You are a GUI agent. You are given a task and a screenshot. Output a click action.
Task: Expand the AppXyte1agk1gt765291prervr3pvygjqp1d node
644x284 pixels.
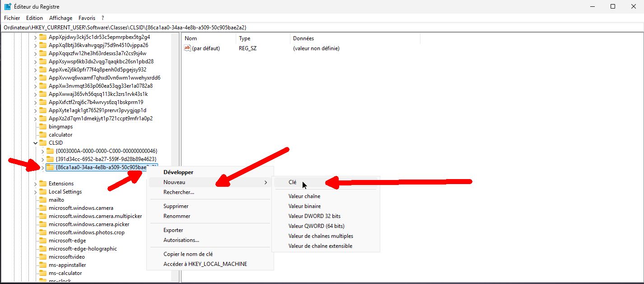tap(36, 110)
